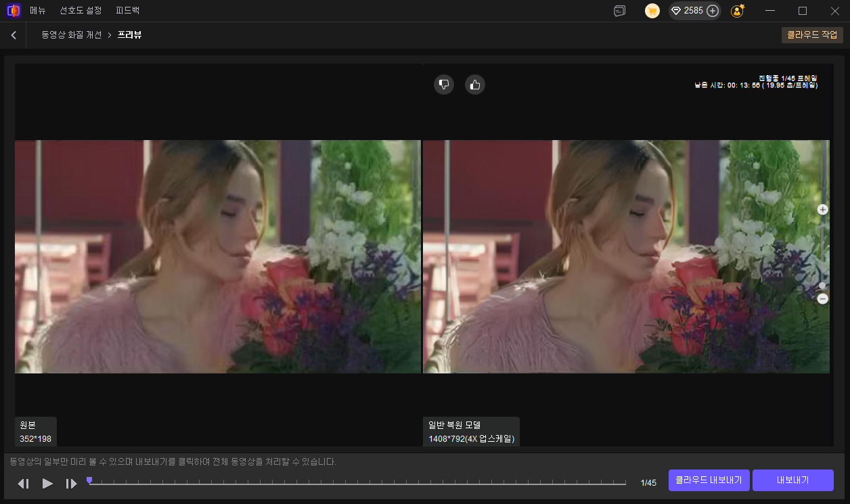
Task: Click 클라우드 내보내기 cloud export button
Action: coord(709,480)
